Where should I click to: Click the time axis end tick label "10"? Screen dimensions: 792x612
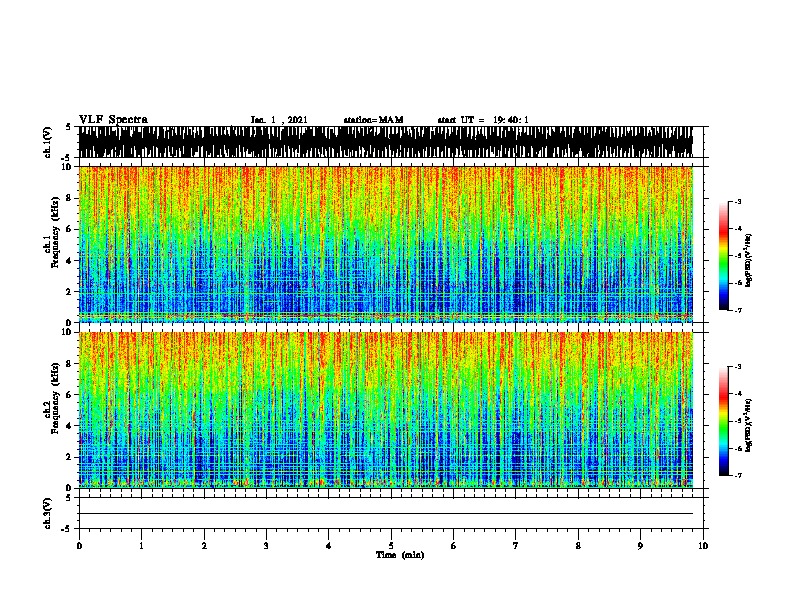click(703, 546)
